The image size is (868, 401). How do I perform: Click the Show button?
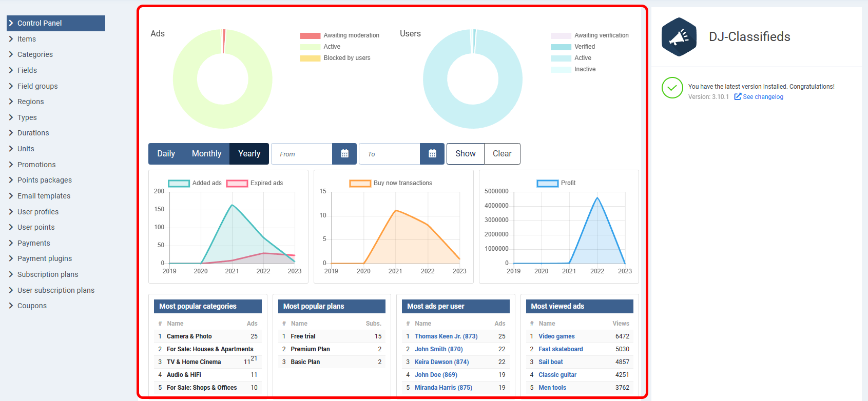coord(466,154)
